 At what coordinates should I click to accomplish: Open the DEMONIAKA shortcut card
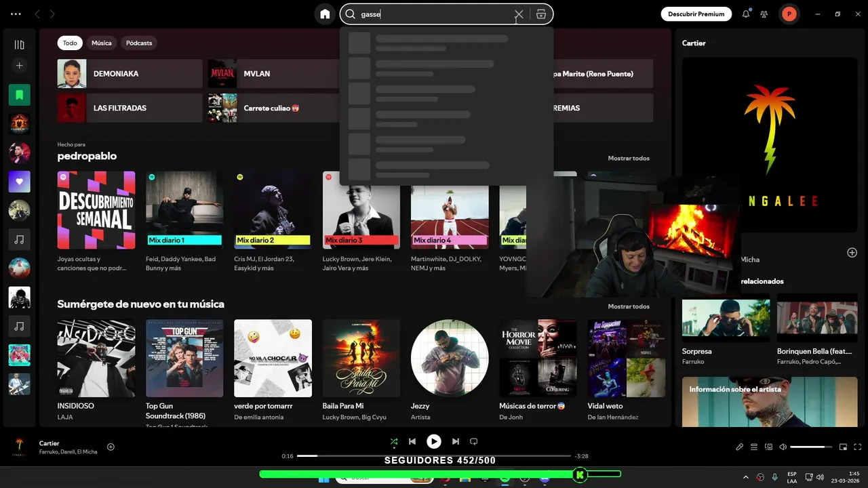[130, 73]
